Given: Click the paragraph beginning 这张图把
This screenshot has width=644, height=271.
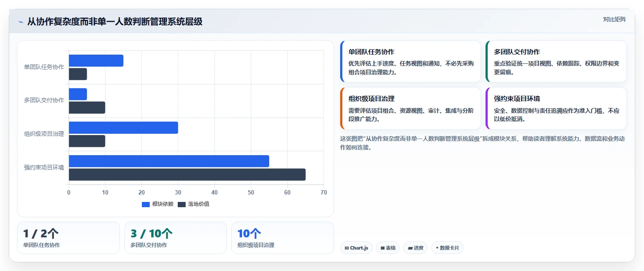Looking at the screenshot, I should pos(482,143).
